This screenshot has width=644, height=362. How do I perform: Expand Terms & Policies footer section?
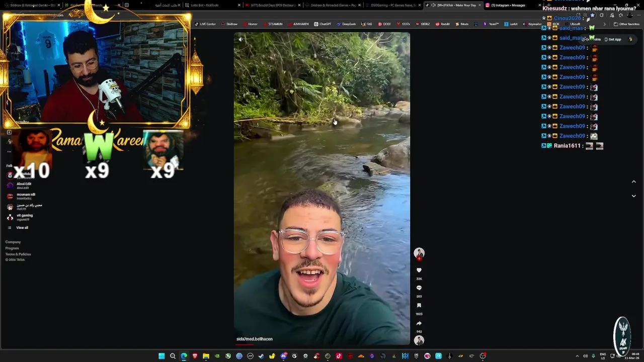pyautogui.click(x=18, y=254)
